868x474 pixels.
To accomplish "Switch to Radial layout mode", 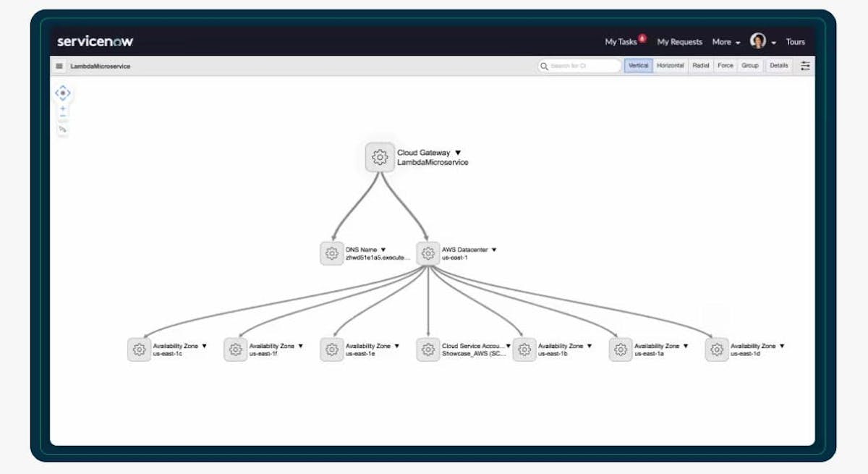I will [700, 65].
